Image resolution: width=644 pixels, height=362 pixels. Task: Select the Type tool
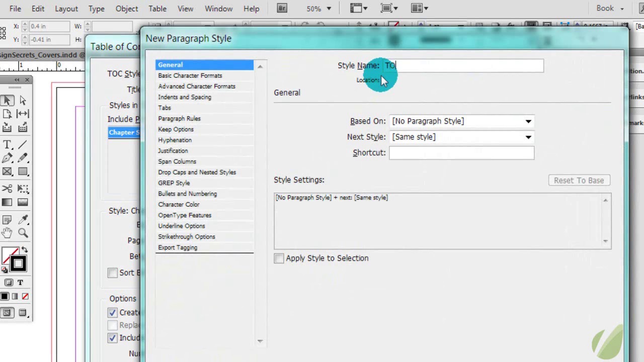coord(7,145)
